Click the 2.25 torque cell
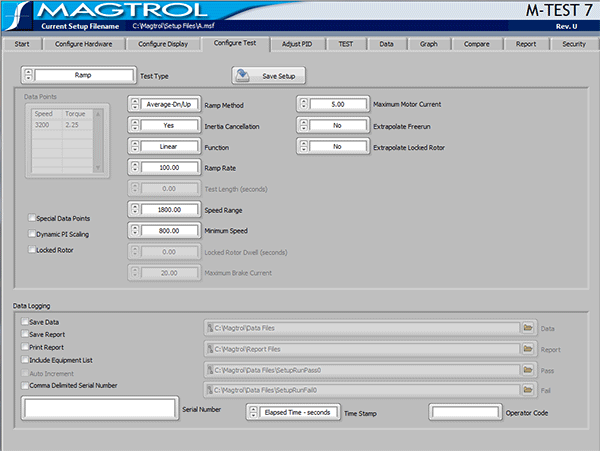The width and height of the screenshot is (600, 451). pyautogui.click(x=77, y=125)
